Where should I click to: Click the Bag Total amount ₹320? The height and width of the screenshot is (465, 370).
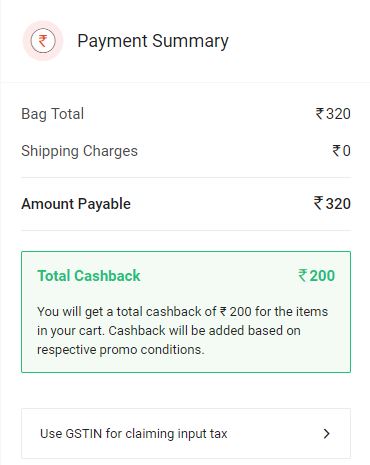(333, 114)
